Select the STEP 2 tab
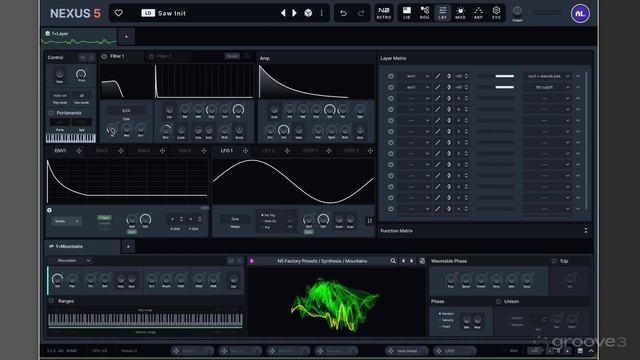 351,151
